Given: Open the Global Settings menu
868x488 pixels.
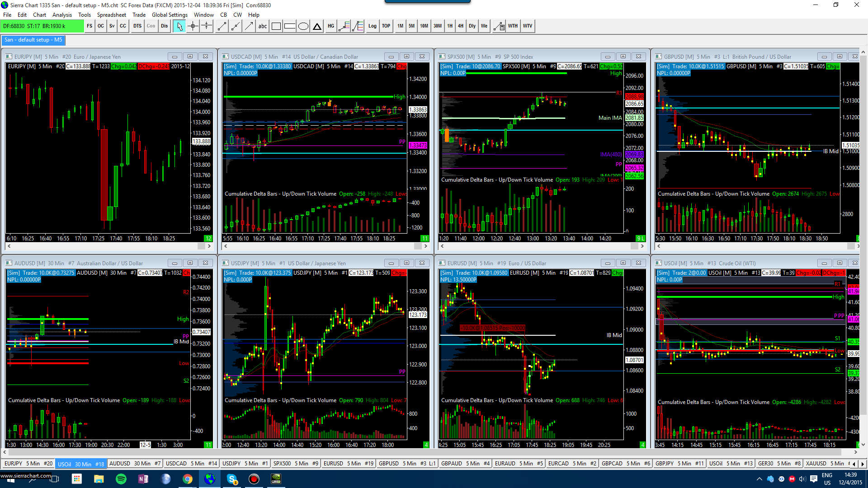Looking at the screenshot, I should pyautogui.click(x=170, y=15).
